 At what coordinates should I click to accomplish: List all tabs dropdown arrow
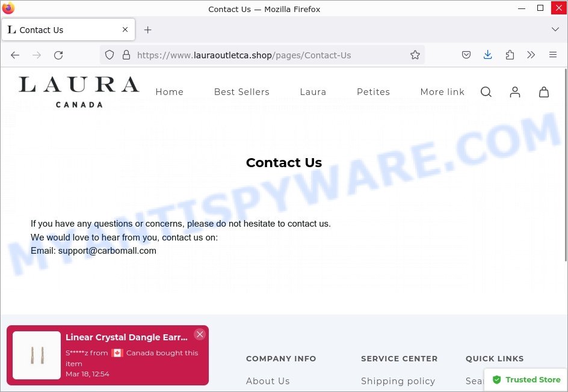point(555,29)
